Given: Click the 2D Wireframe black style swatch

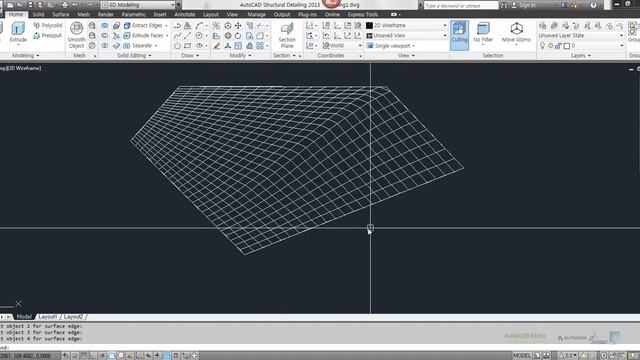Looking at the screenshot, I should click(x=369, y=25).
